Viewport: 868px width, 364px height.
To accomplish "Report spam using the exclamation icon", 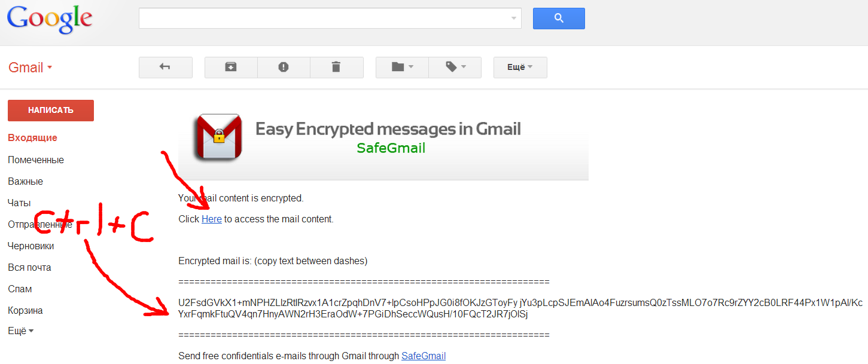I will (284, 68).
